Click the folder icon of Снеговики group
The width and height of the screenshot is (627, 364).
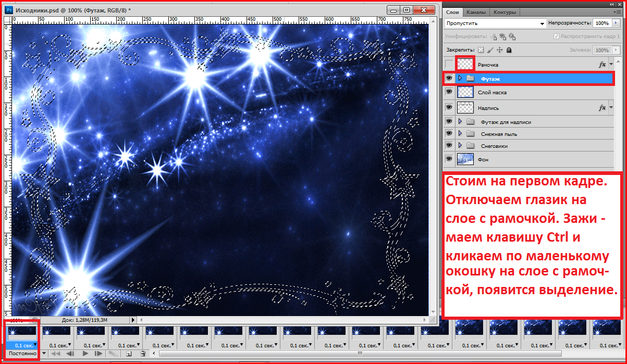(x=471, y=146)
